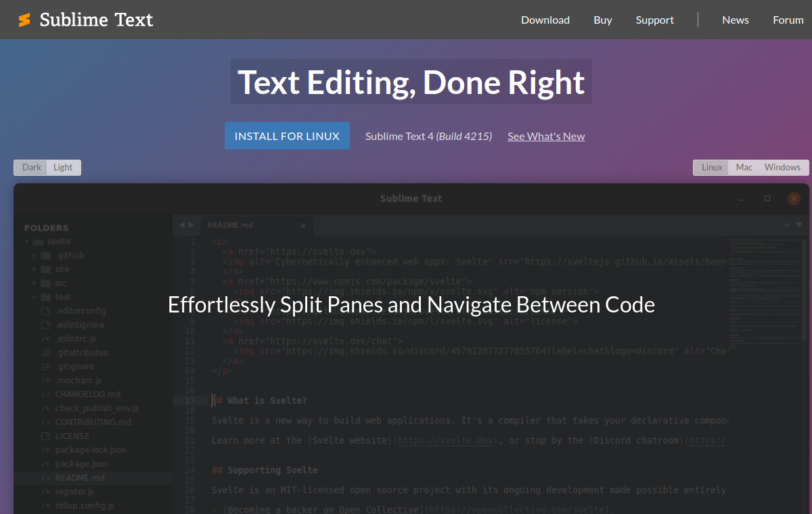The image size is (812, 514).
Task: Click the site folder icon
Action: point(46,269)
